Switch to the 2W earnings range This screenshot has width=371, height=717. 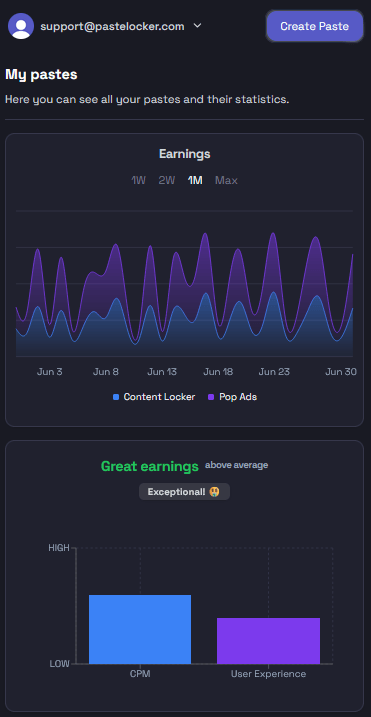167,180
